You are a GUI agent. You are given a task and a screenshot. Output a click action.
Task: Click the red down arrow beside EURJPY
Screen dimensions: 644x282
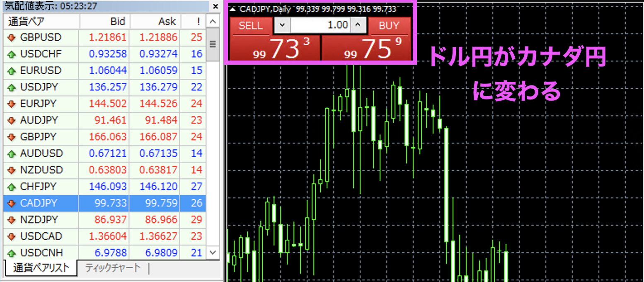(11, 104)
